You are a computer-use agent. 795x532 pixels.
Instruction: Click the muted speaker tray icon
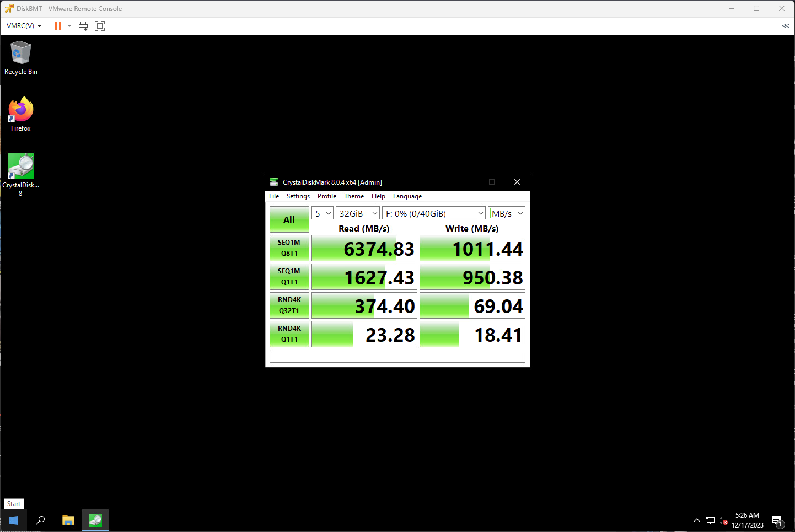(x=723, y=520)
